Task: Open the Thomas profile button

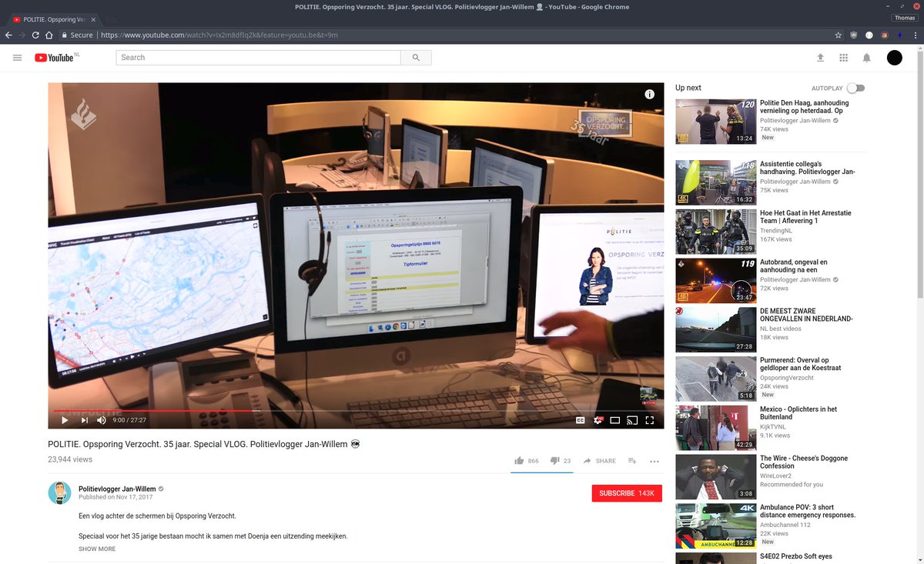Action: pyautogui.click(x=904, y=18)
